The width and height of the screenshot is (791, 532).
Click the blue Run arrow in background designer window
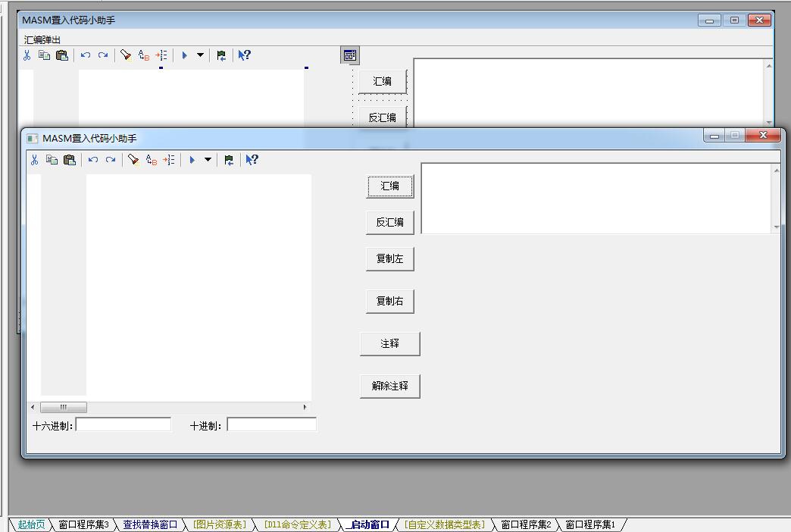pyautogui.click(x=184, y=55)
